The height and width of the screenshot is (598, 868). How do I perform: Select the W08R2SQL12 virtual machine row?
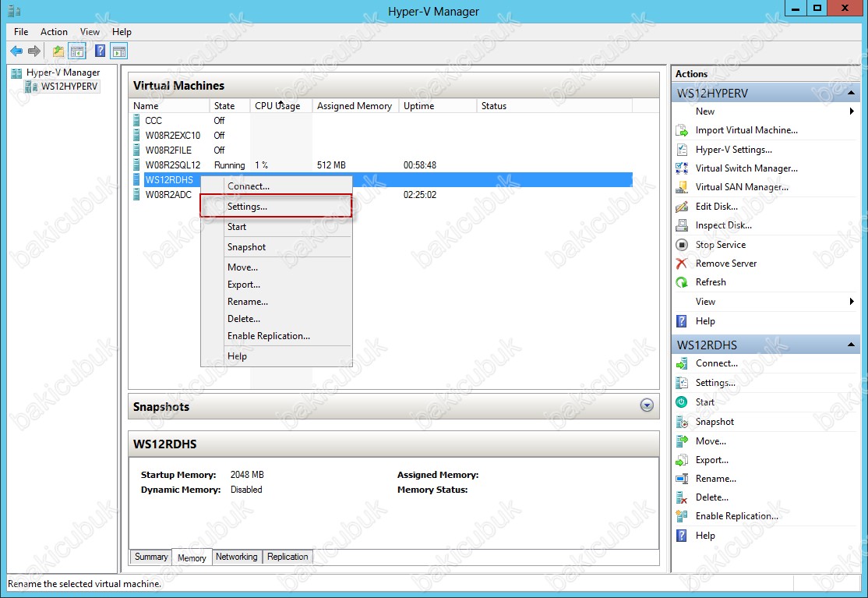point(382,165)
